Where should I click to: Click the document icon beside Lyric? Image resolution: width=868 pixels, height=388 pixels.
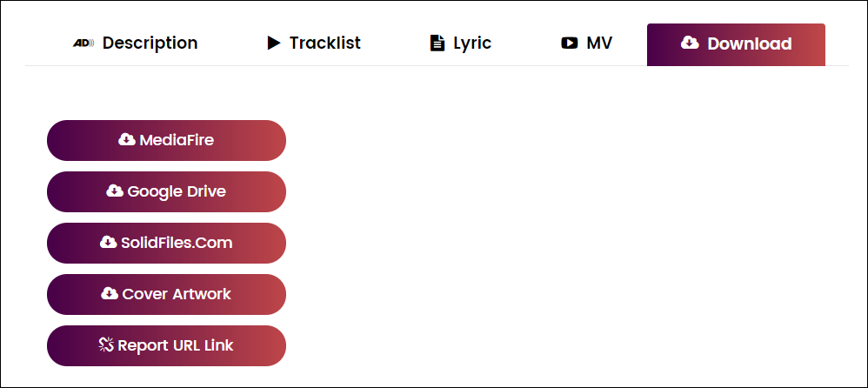pyautogui.click(x=437, y=43)
